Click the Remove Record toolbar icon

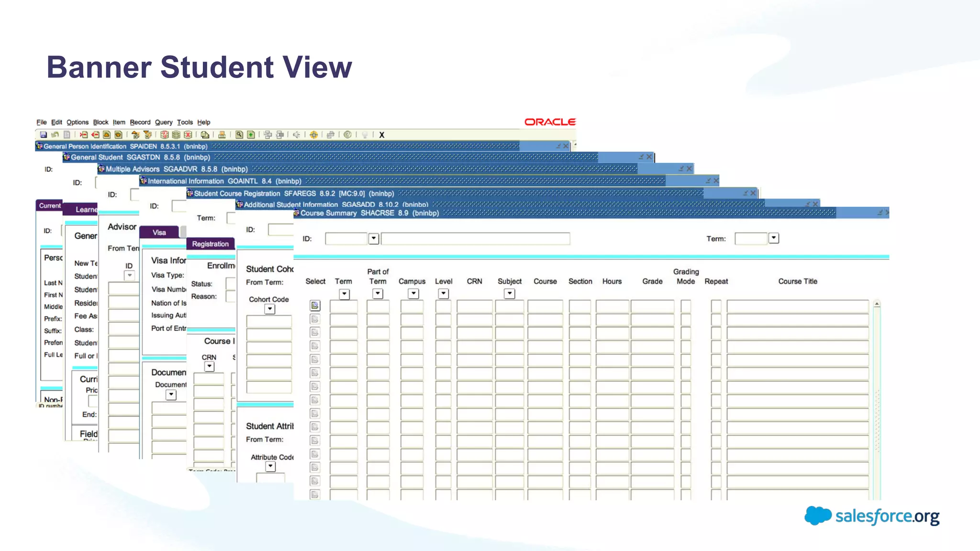click(x=95, y=135)
